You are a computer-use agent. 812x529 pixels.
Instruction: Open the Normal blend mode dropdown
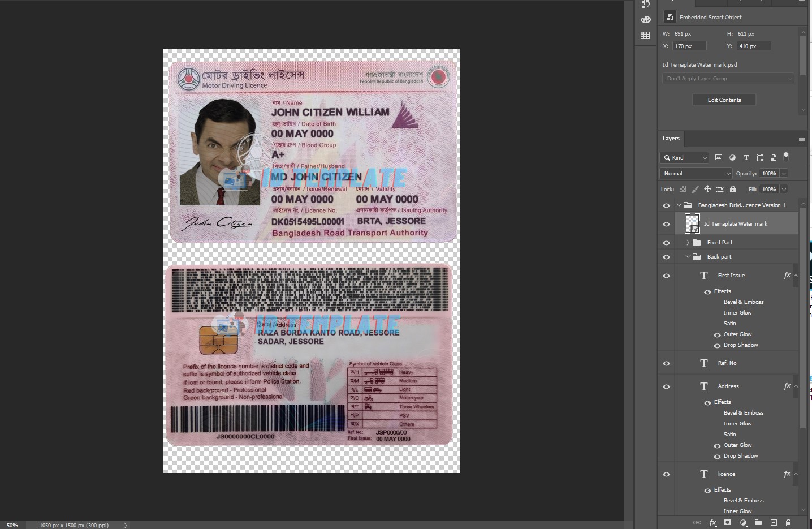[x=696, y=173]
